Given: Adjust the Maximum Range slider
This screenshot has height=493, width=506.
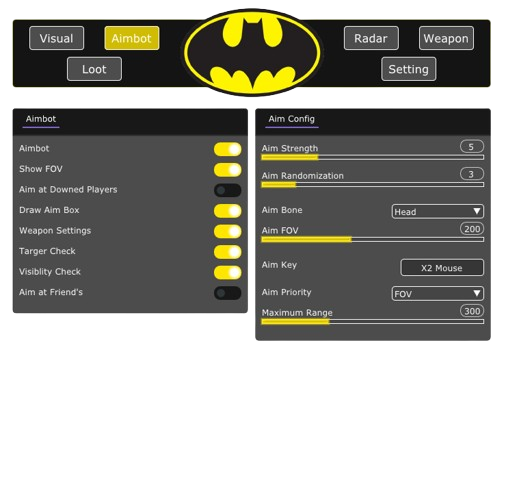Looking at the screenshot, I should (373, 322).
